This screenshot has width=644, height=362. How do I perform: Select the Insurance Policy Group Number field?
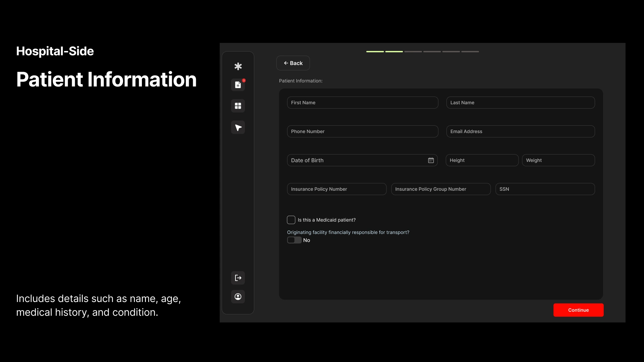click(441, 189)
